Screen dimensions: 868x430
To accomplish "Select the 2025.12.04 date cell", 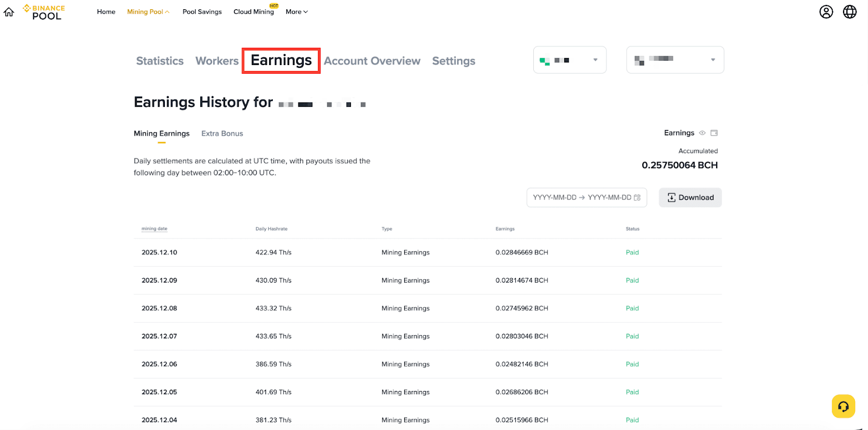I will tap(159, 420).
